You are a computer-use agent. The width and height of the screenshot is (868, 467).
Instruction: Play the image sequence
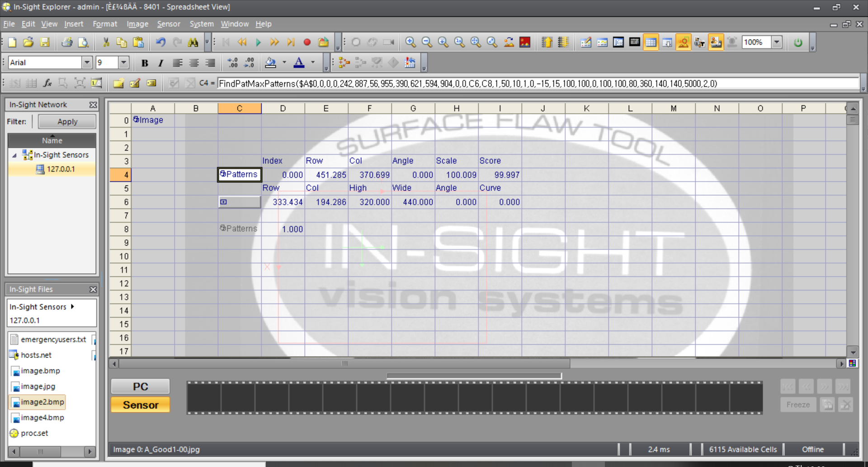(258, 43)
